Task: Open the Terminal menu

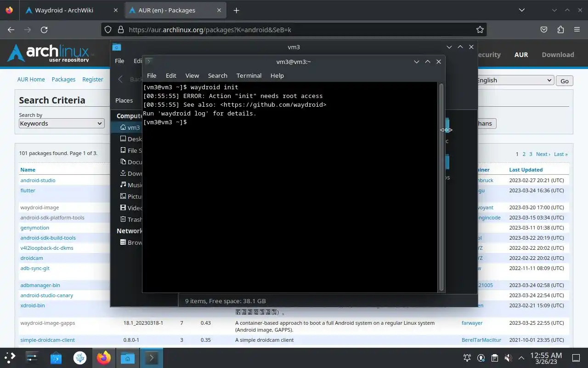Action: pyautogui.click(x=249, y=75)
